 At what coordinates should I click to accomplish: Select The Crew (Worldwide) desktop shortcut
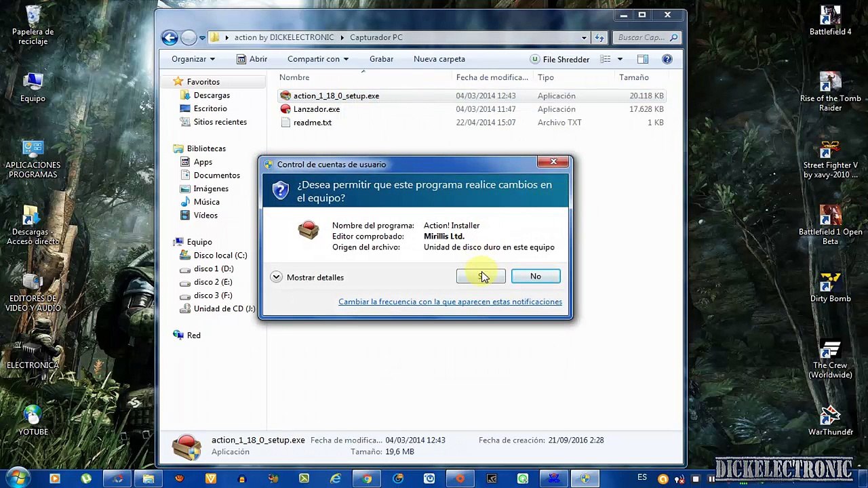pyautogui.click(x=830, y=359)
